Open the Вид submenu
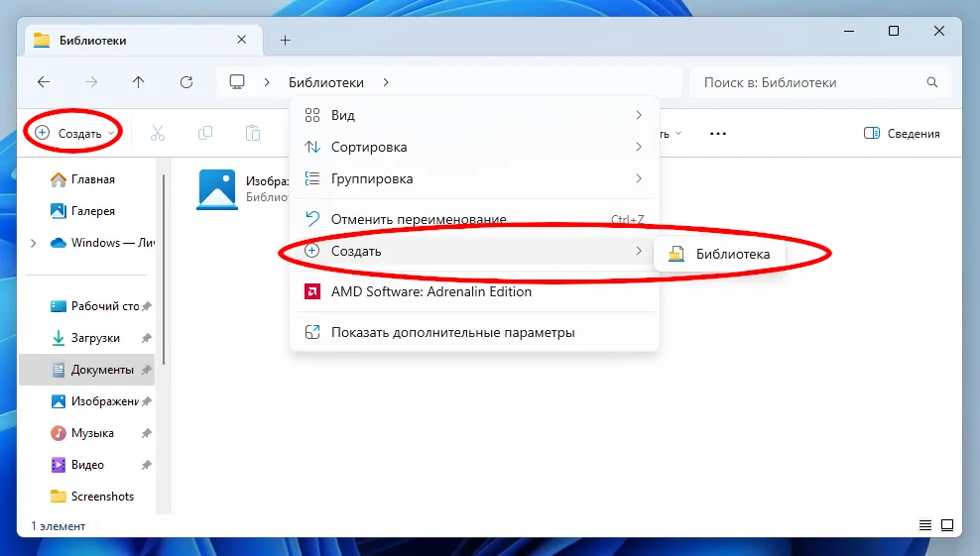This screenshot has width=980, height=556. click(x=474, y=115)
